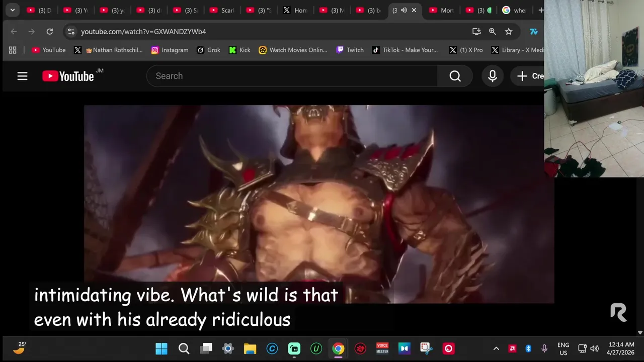Open the Streamlabs app on taskbar
The height and width of the screenshot is (362, 644).
point(294,348)
